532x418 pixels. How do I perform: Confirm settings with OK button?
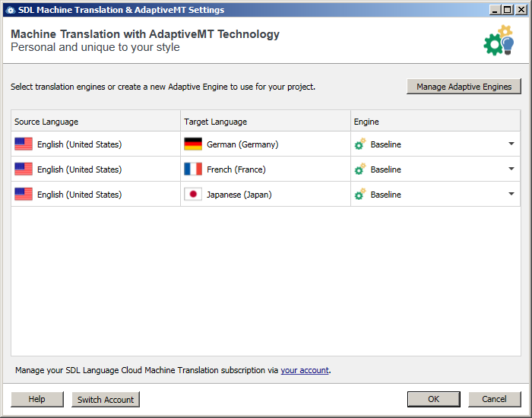tap(434, 399)
